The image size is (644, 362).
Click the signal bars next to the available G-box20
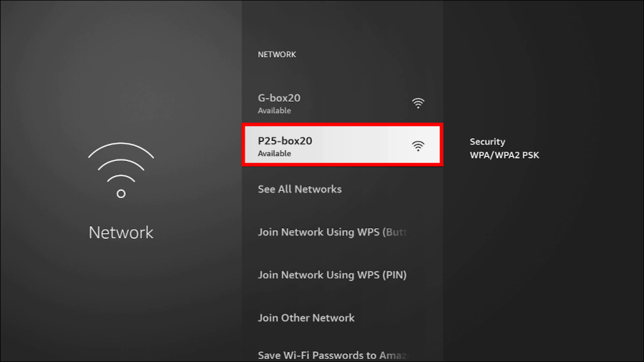tap(418, 102)
